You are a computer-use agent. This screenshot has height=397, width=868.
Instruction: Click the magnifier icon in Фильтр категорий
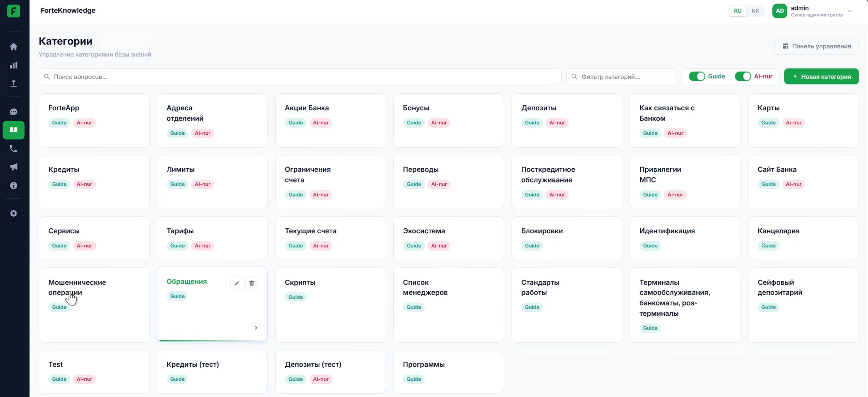(574, 76)
